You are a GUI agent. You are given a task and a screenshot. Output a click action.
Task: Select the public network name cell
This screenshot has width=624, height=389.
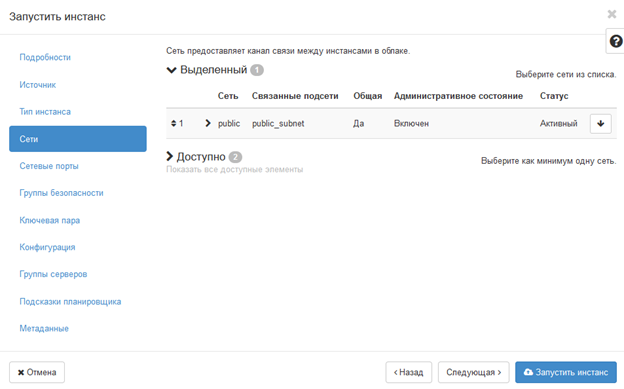pyautogui.click(x=229, y=123)
